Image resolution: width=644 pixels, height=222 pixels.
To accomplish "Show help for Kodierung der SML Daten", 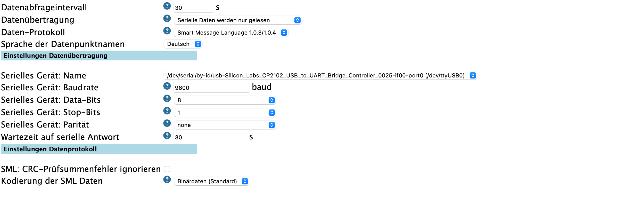I will click(167, 179).
